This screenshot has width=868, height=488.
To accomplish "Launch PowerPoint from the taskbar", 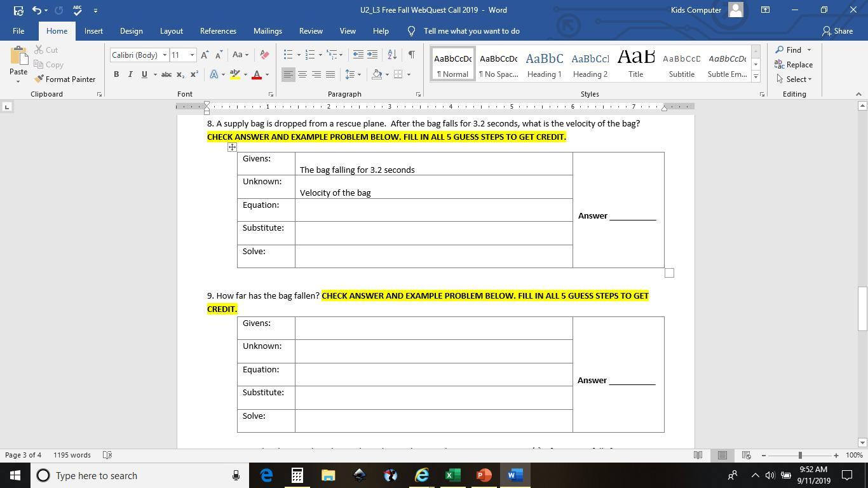I will pyautogui.click(x=484, y=475).
